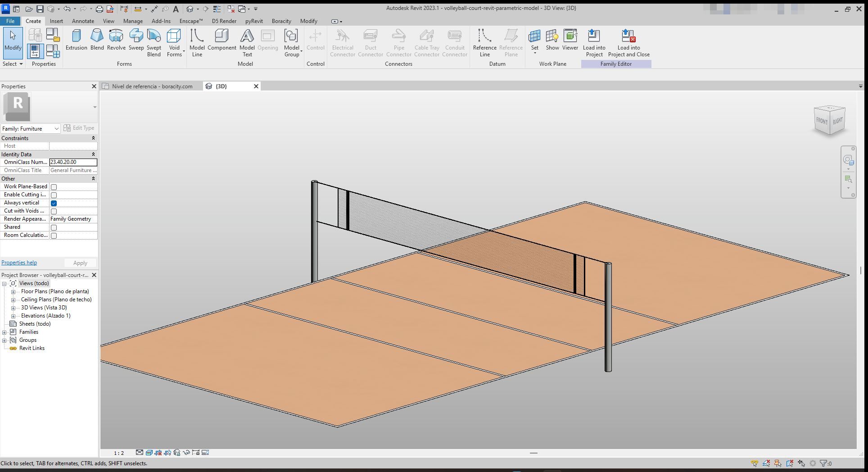
Task: Change the view scale 1 : 2
Action: (119, 453)
